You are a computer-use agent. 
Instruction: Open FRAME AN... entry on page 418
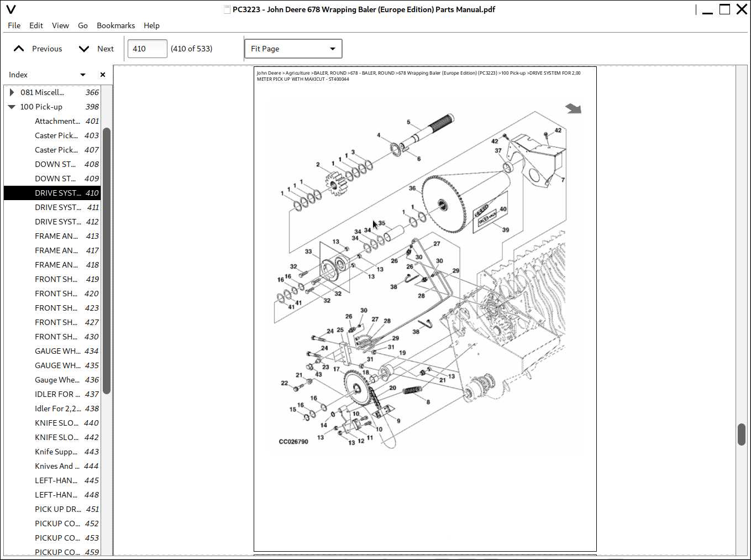pos(52,265)
